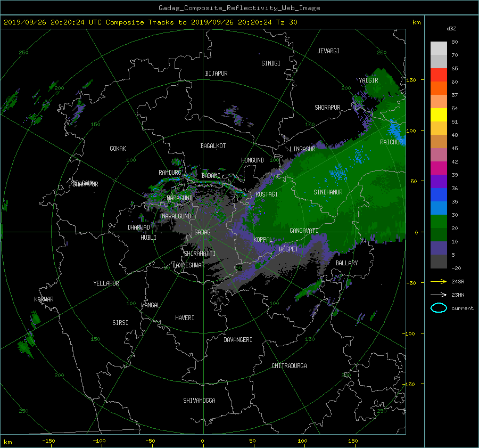This screenshot has width=479, height=448.
Task: Click the YADGIR city label
Action: coord(368,80)
